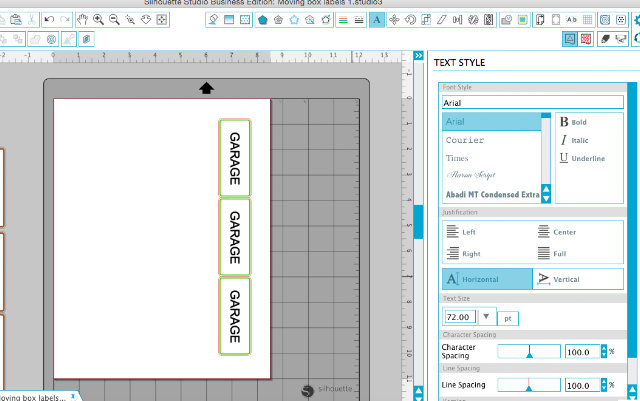This screenshot has height=401, width=640.
Task: Open the Grid settings icon
Action: (588, 20)
